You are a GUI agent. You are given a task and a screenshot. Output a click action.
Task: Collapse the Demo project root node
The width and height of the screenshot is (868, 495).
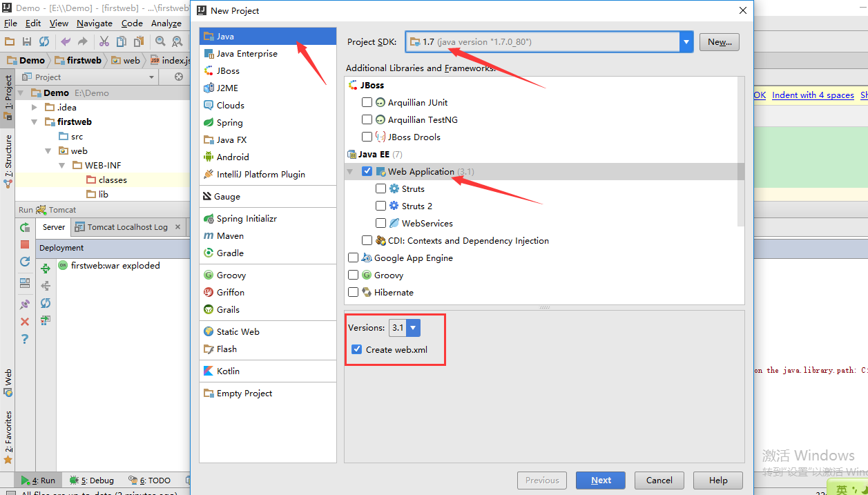21,93
